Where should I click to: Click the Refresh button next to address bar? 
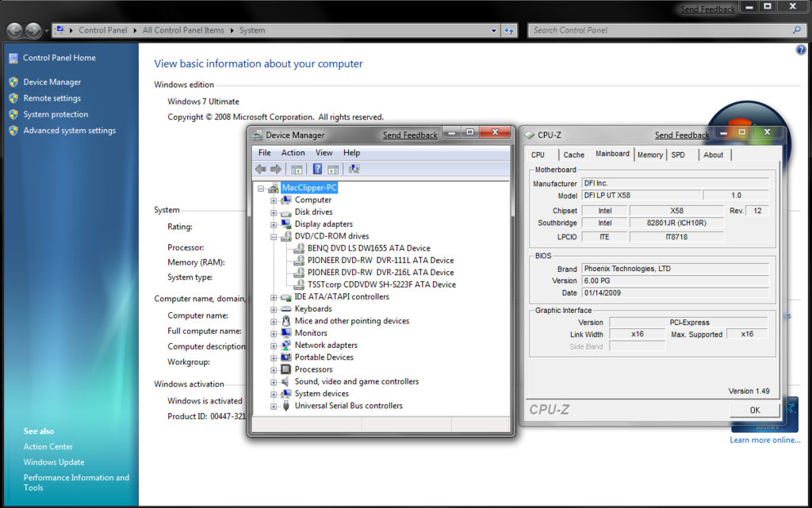tap(510, 31)
